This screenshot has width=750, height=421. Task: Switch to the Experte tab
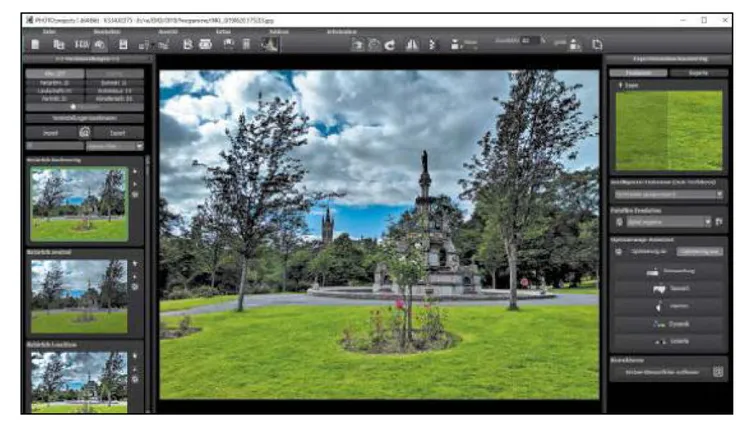click(698, 73)
